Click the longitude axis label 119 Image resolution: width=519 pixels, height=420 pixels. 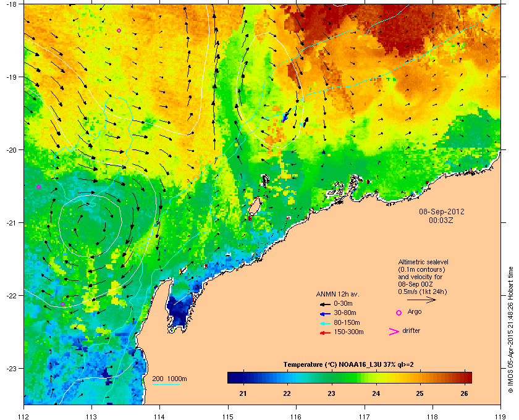(500, 416)
